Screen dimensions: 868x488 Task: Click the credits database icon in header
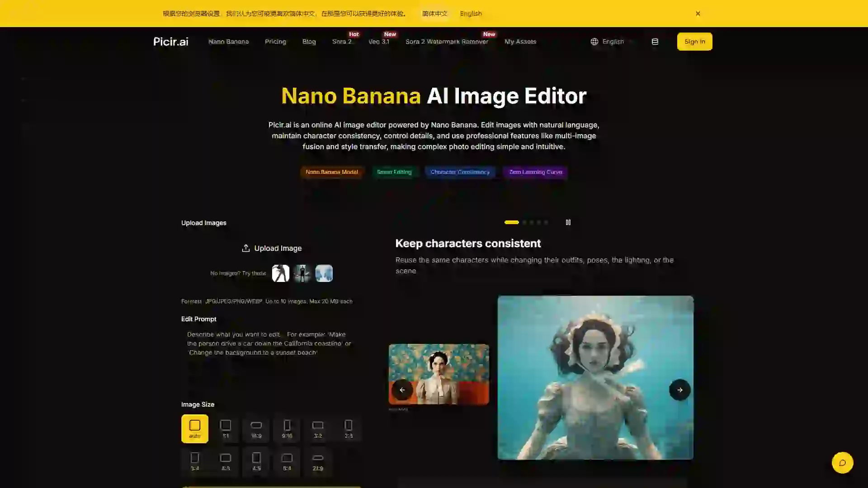(x=655, y=42)
